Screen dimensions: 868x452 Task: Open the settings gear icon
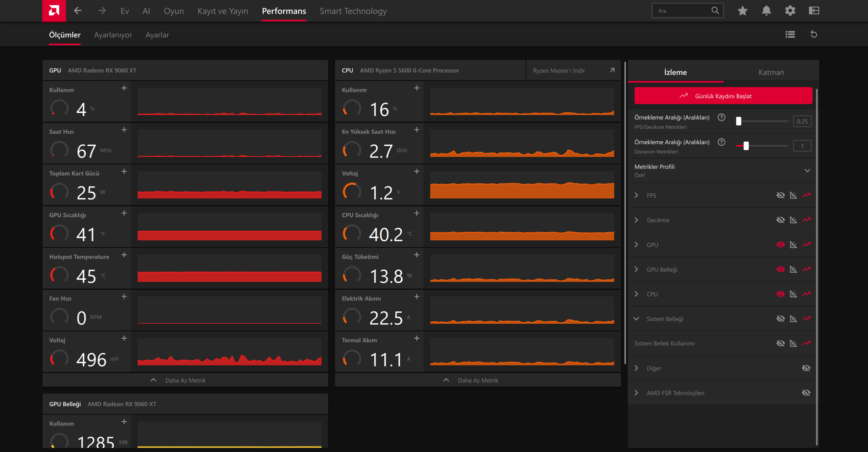pyautogui.click(x=790, y=11)
